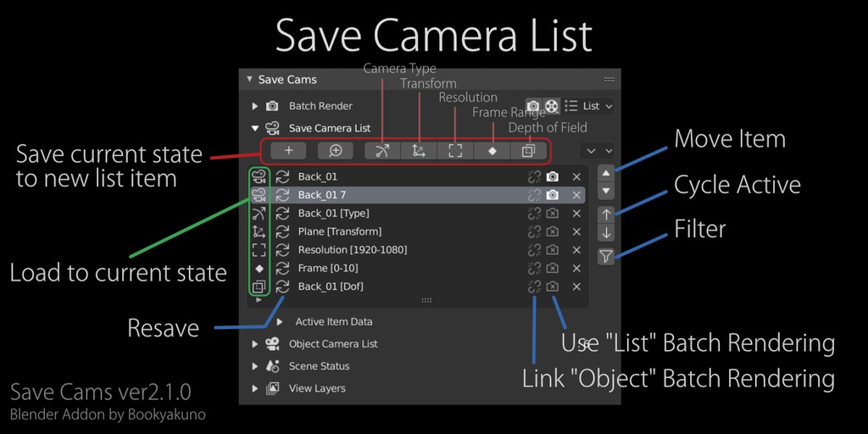Resave the Plane [Transform] item

point(283,231)
